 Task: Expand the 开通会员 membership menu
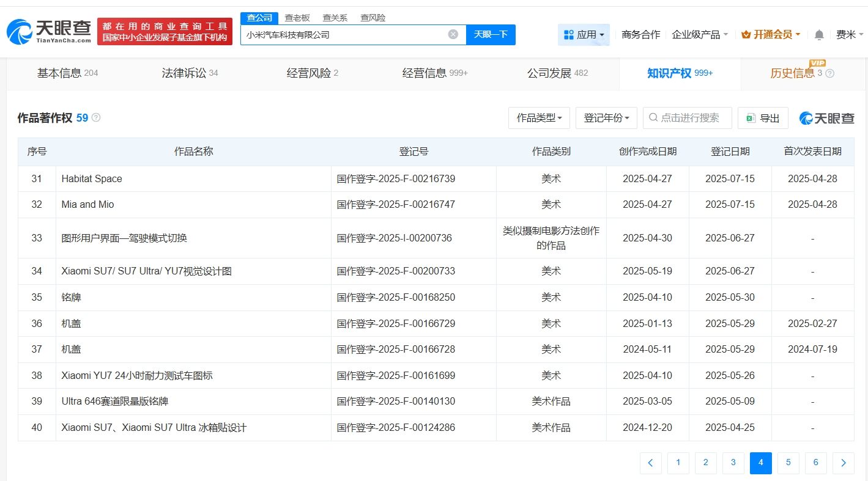tap(770, 35)
